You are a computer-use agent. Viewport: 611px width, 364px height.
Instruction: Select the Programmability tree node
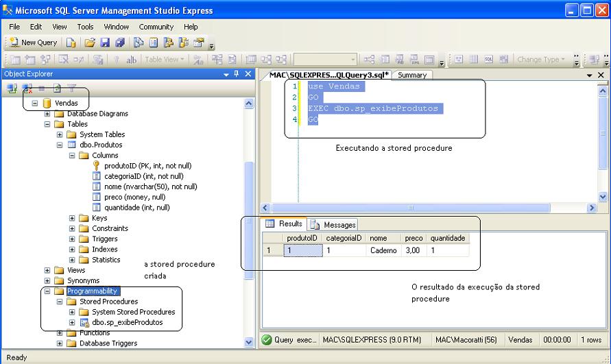click(92, 291)
